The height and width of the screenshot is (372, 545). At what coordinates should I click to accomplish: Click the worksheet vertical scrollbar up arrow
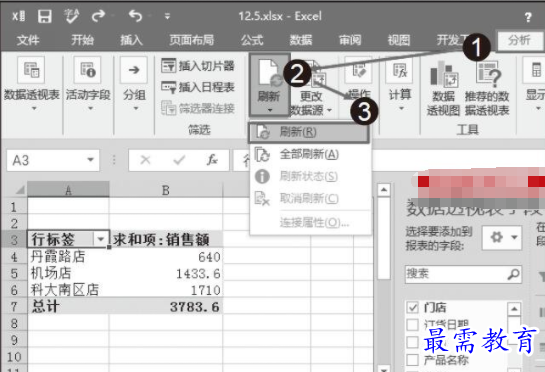(x=384, y=190)
